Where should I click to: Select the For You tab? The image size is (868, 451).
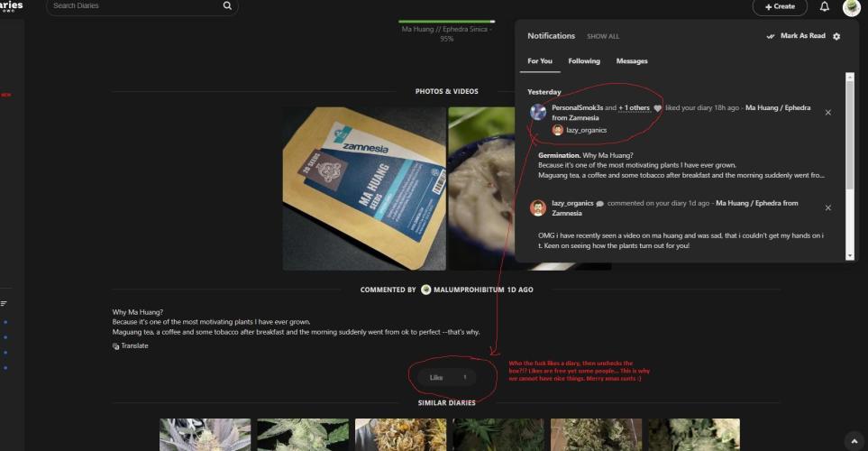[x=540, y=61]
